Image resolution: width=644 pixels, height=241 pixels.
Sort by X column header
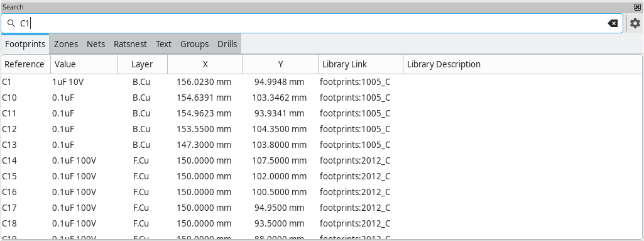pyautogui.click(x=205, y=64)
